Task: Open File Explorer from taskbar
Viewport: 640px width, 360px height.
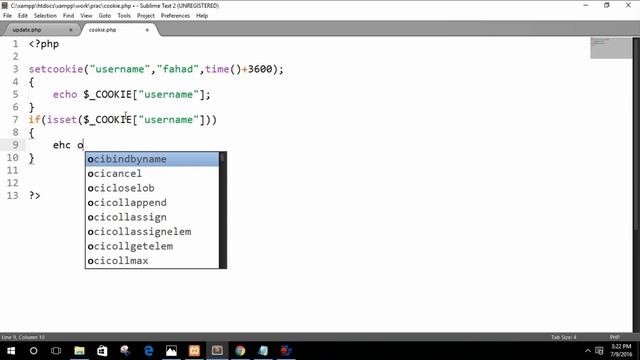Action: [x=79, y=351]
